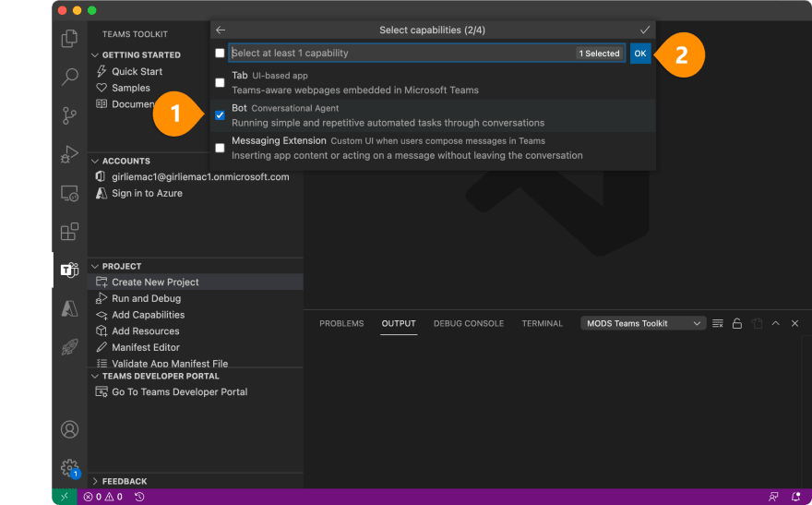The image size is (812, 505).
Task: Click Go To Teams Developer Portal
Action: 180,392
